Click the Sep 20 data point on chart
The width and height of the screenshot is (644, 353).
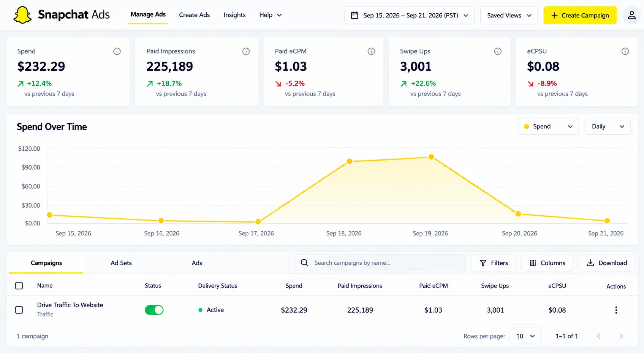point(518,214)
